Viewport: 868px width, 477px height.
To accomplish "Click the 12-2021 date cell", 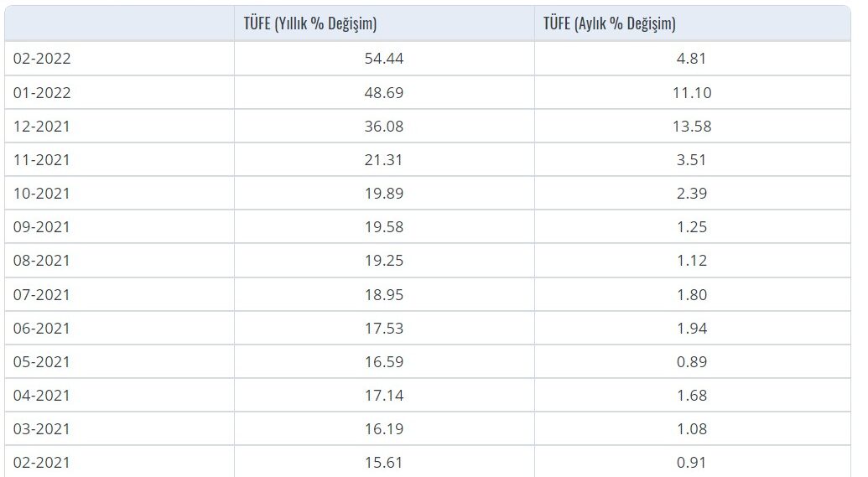I will click(x=42, y=126).
